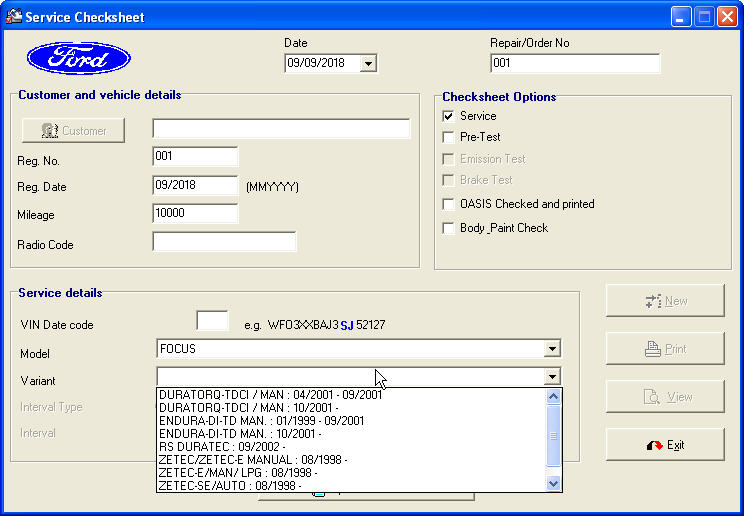
Task: Click the Reg. No. input field
Action: 195,156
